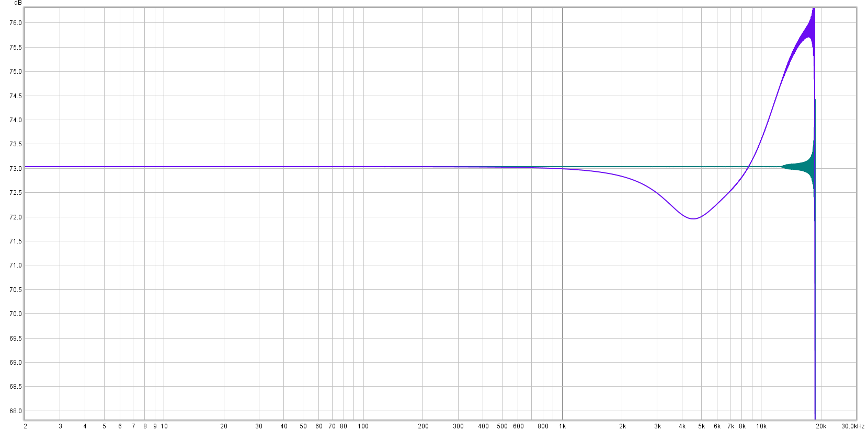
Task: Click the 70.5 value on the dB axis
Action: point(16,290)
